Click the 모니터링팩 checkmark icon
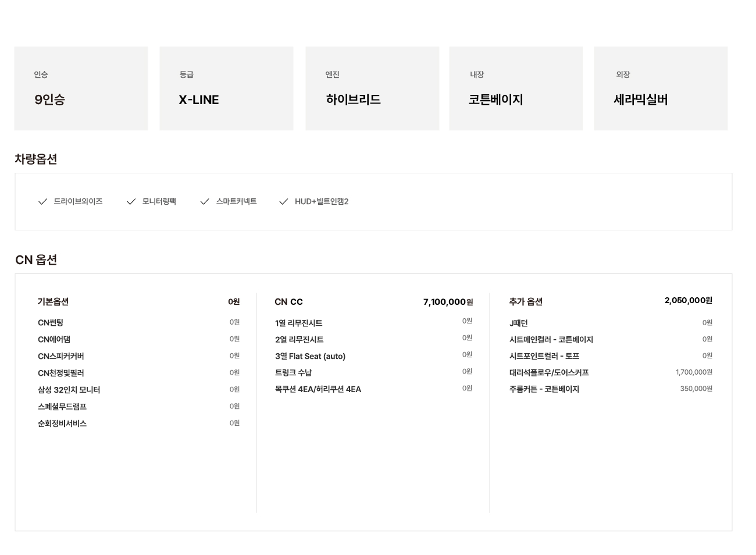Screen dimensions: 756x555 click(131, 201)
